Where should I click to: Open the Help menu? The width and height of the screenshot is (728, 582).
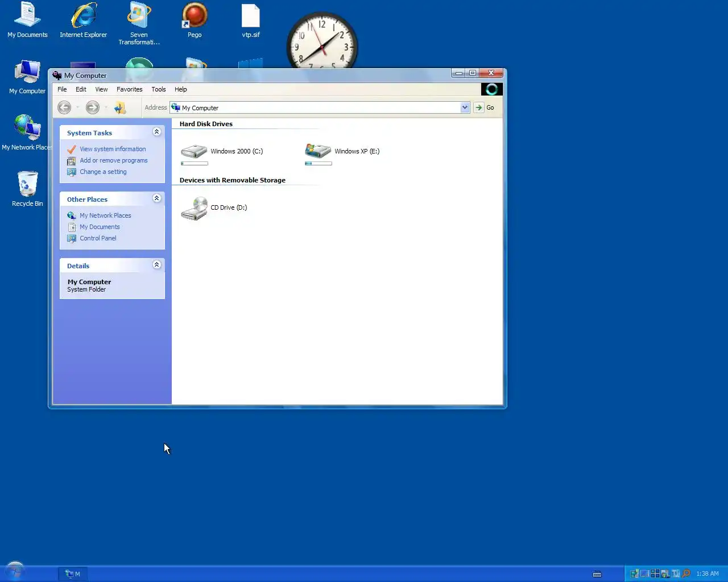pyautogui.click(x=181, y=89)
